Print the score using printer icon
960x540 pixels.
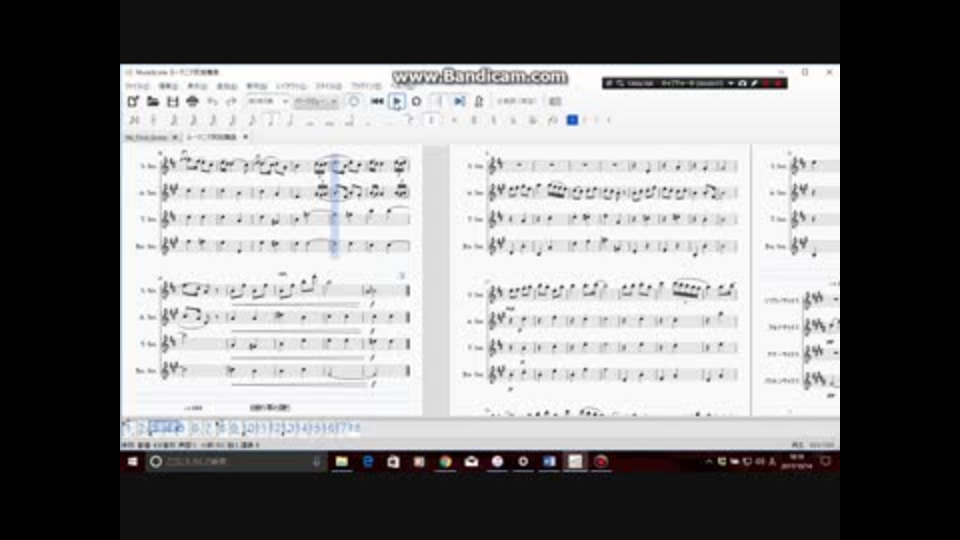point(192,102)
